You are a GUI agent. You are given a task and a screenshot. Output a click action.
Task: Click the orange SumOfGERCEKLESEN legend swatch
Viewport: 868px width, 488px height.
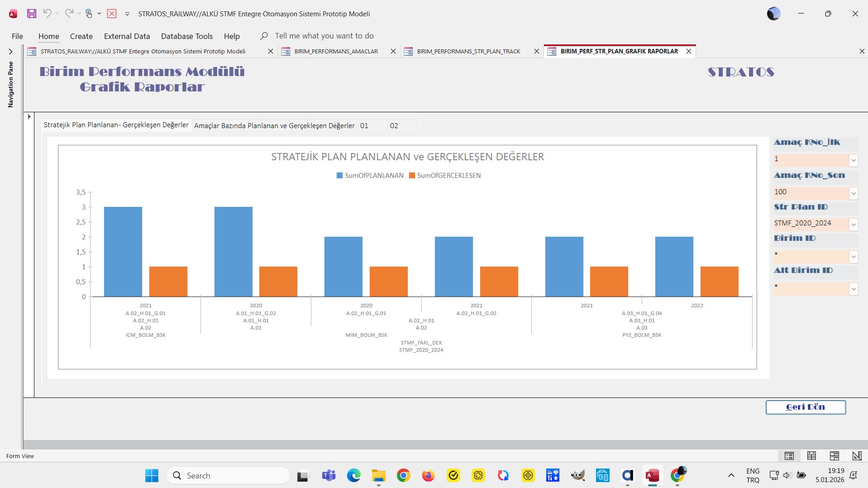pos(412,176)
